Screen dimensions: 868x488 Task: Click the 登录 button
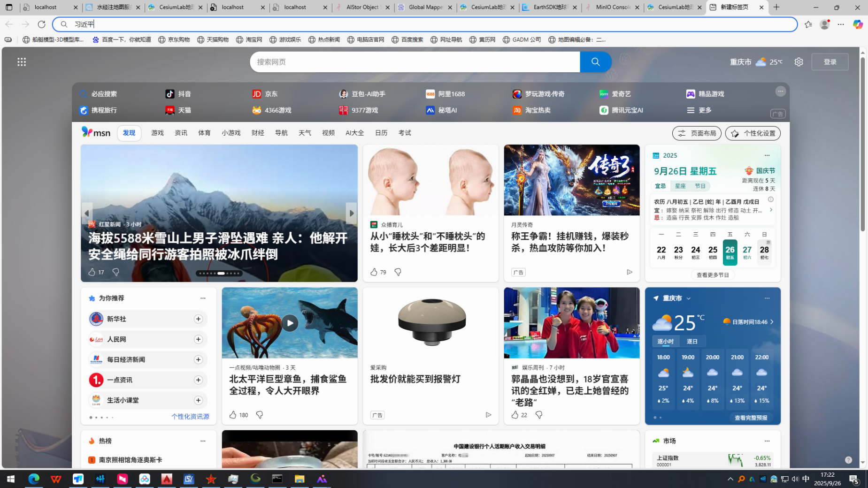830,62
